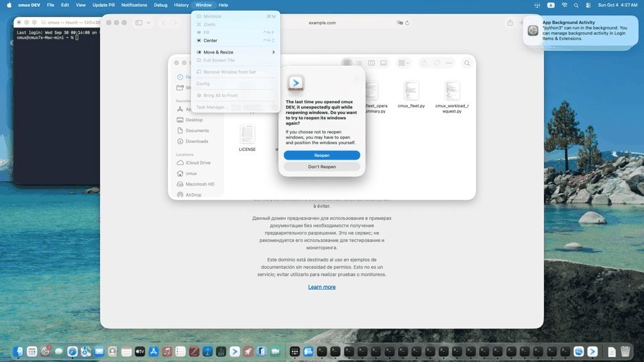
Task: Open Apple TV from the Dock
Action: point(140,351)
